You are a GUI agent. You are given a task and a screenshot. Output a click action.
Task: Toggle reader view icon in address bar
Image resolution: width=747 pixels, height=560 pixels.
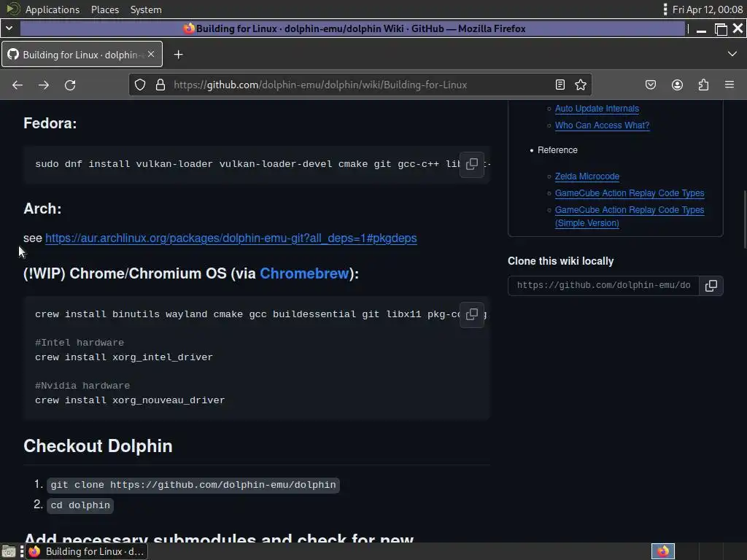pos(560,85)
